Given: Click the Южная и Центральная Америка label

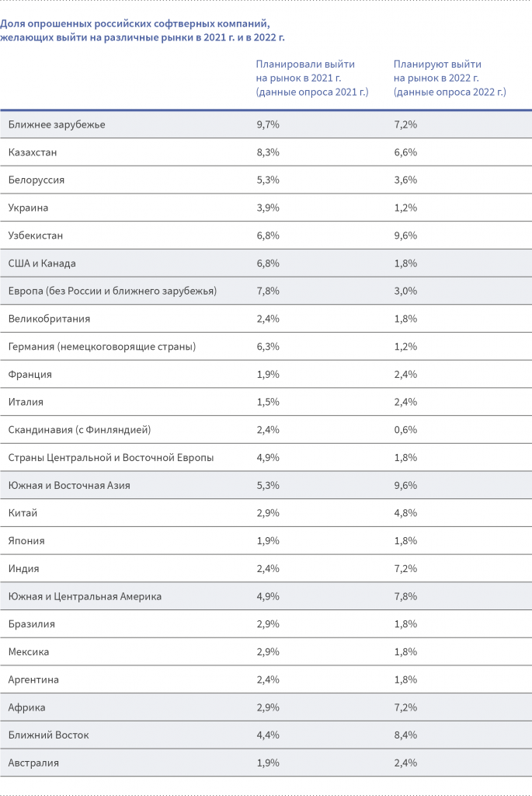Looking at the screenshot, I should pyautogui.click(x=85, y=596).
